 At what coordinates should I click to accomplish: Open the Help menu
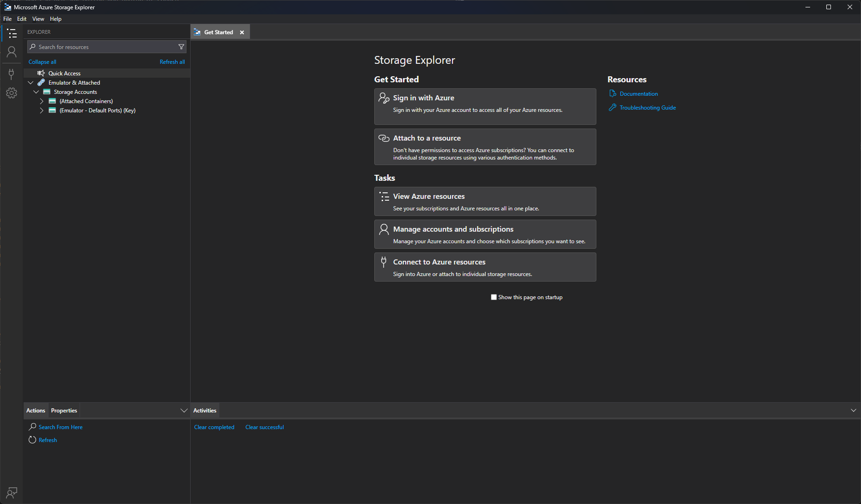point(56,19)
